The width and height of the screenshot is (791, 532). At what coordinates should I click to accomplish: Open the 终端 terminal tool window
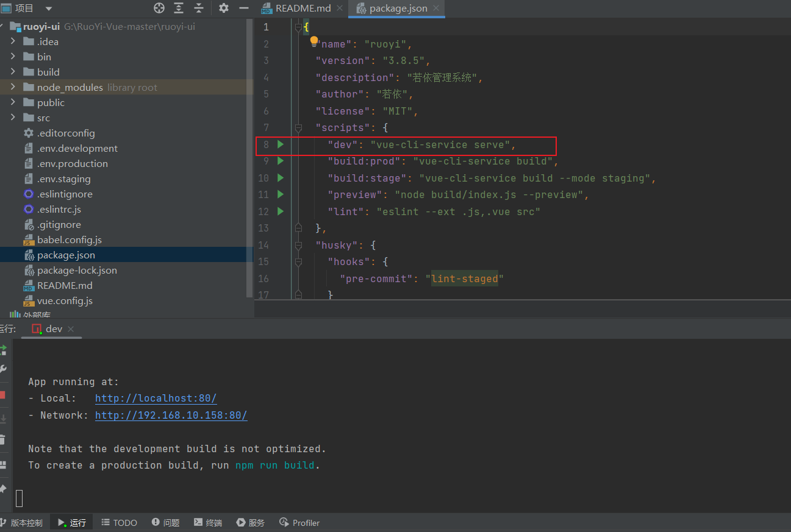click(x=208, y=522)
